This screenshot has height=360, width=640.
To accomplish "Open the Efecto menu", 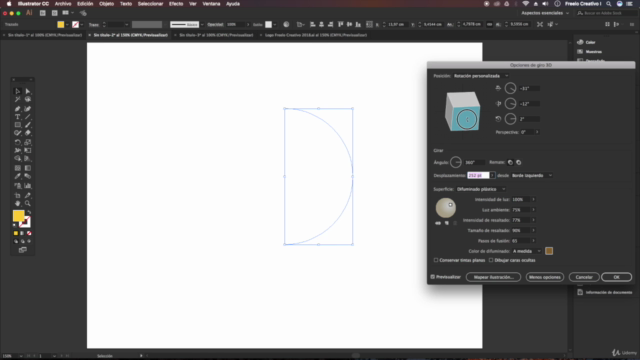I will [176, 4].
